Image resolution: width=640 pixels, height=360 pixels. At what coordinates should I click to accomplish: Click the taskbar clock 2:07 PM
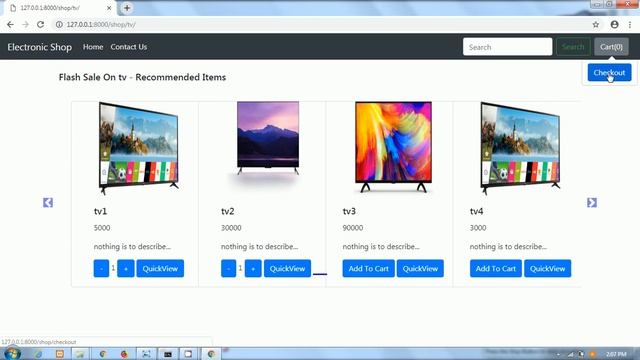616,354
